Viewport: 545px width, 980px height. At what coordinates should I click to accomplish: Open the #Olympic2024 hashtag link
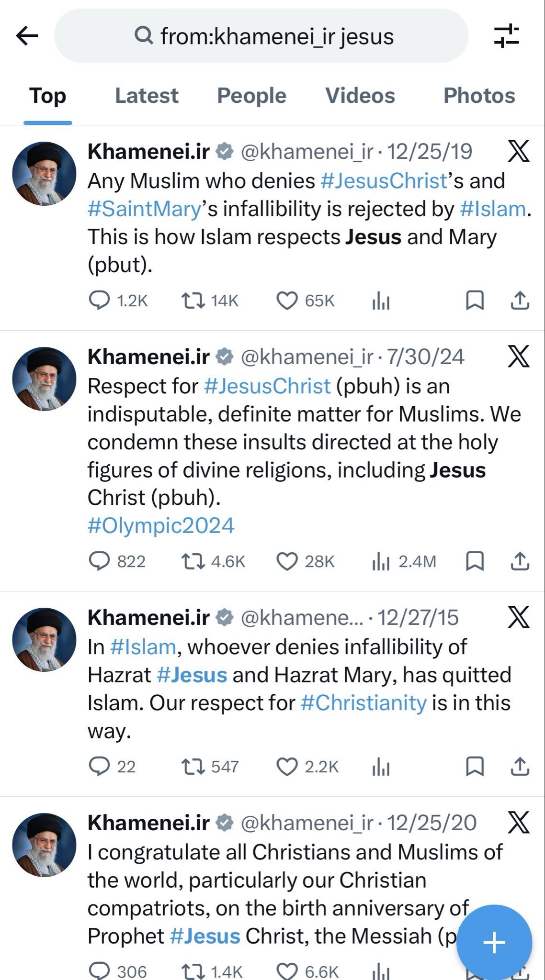click(161, 525)
